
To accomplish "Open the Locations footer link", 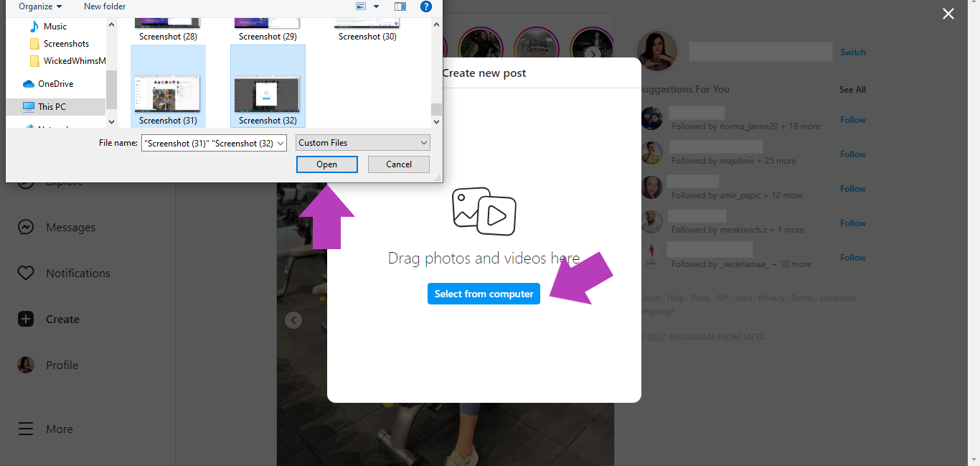I will coord(837,298).
